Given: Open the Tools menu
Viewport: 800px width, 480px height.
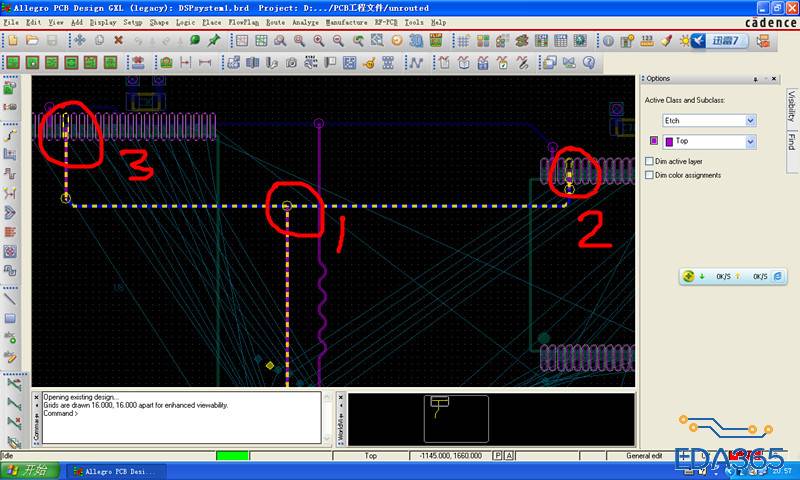Looking at the screenshot, I should point(414,22).
